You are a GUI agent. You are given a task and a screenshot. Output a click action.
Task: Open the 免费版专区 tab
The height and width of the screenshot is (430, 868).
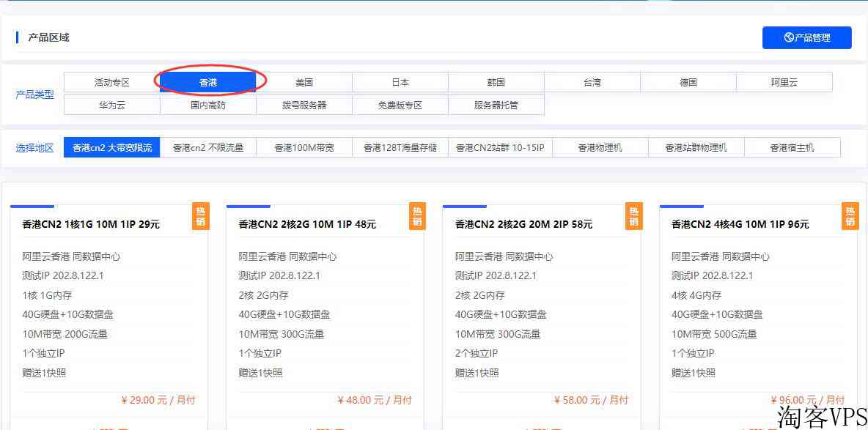(x=400, y=105)
